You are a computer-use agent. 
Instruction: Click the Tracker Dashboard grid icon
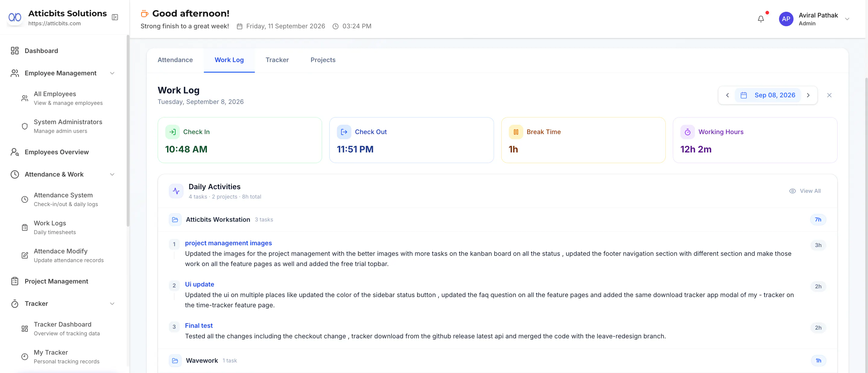point(25,329)
